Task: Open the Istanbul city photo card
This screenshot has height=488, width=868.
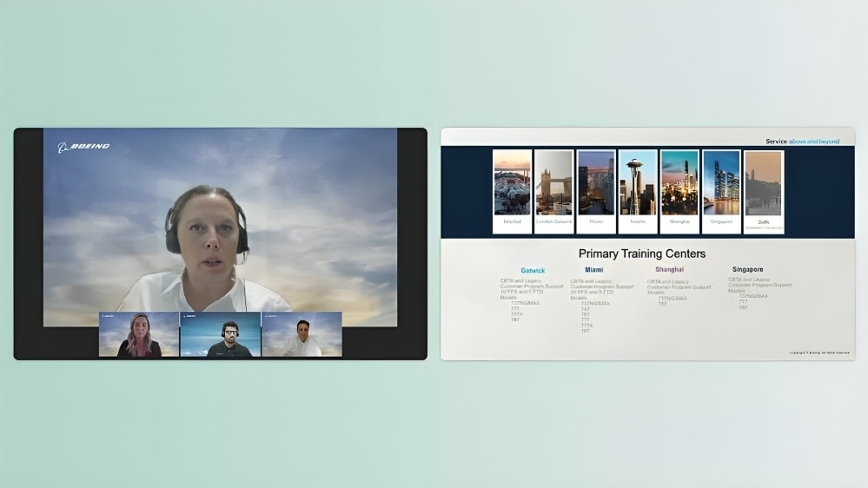Action: pyautogui.click(x=512, y=191)
